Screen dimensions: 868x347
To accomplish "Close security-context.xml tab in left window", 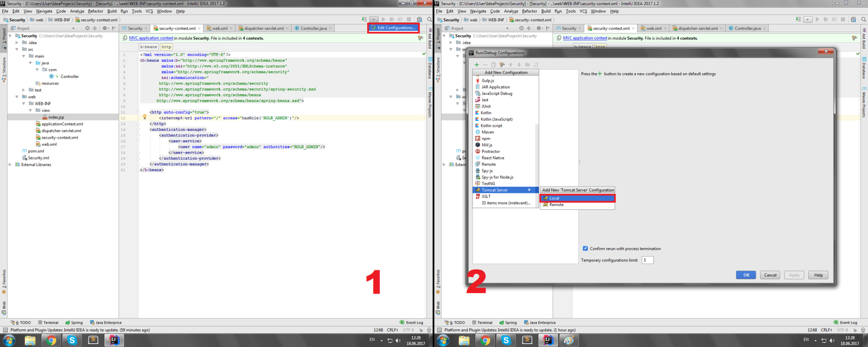I will [x=199, y=28].
